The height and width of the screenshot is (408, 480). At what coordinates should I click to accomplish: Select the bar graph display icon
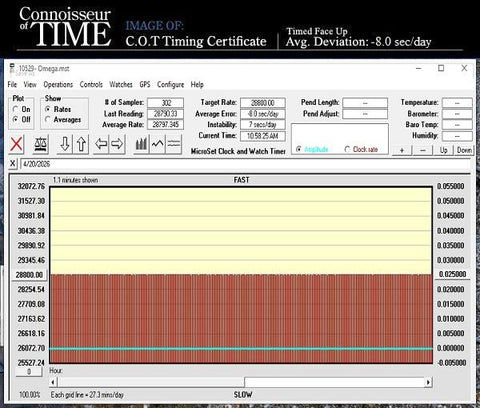(141, 144)
